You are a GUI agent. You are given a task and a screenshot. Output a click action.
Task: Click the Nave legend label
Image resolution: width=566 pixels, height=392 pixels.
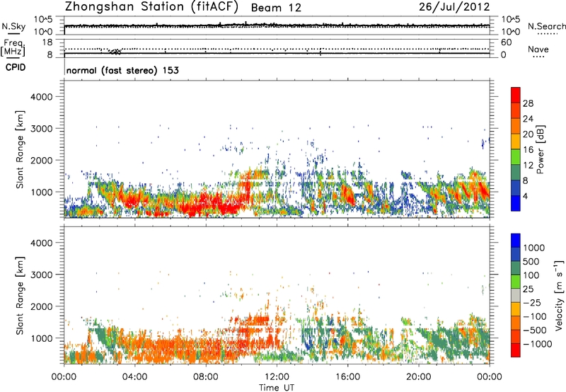coord(538,50)
